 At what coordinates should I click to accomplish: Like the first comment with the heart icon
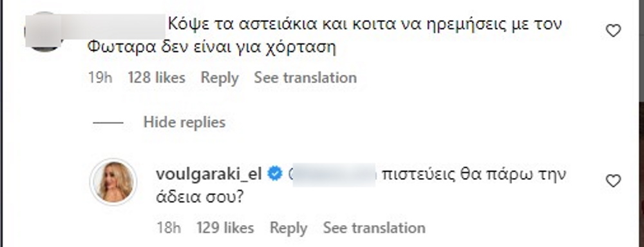[x=613, y=31]
